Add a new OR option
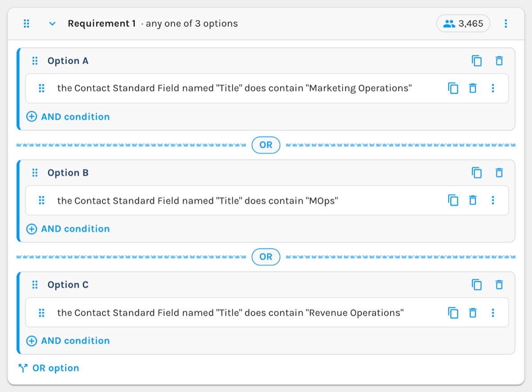 pos(49,368)
